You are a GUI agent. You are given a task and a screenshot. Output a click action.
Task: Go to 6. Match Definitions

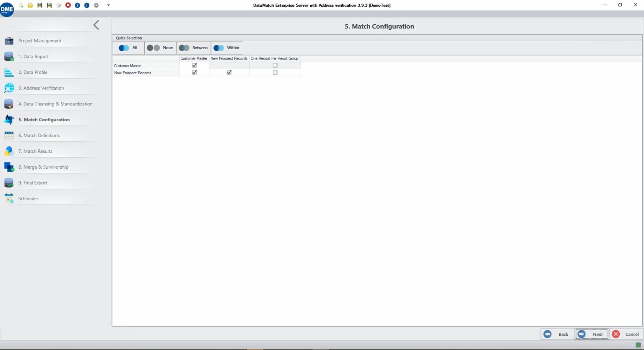click(42, 136)
